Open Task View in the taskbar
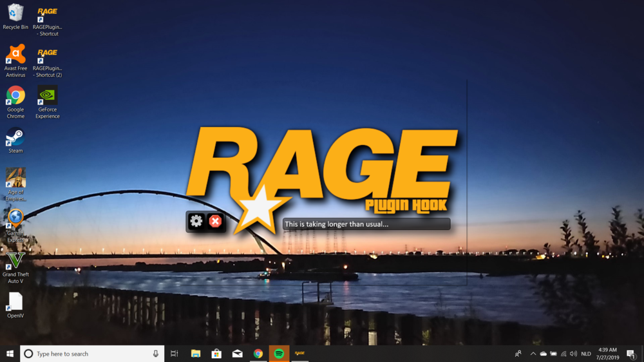 (175, 354)
